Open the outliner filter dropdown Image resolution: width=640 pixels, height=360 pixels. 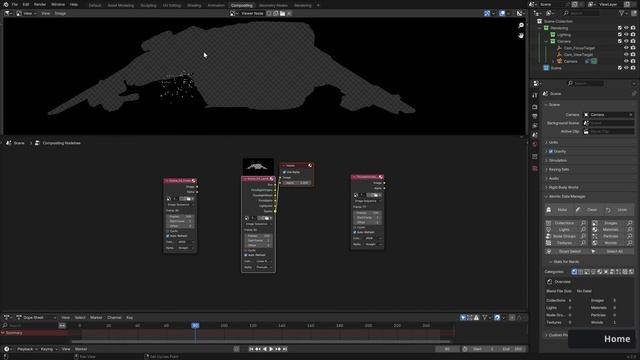(x=623, y=13)
